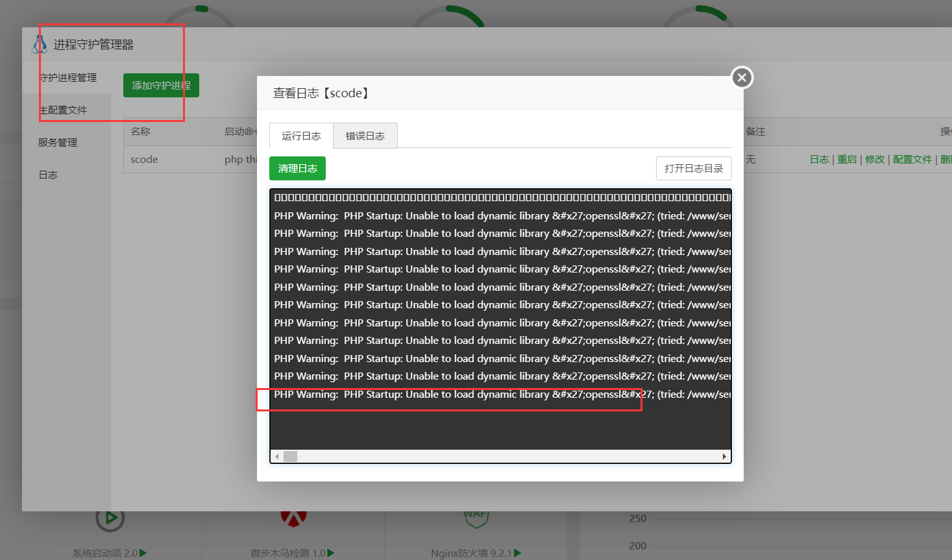The width and height of the screenshot is (952, 560).
Task: Click the Nginx防火墙 9.2.1 label
Action: [x=471, y=553]
